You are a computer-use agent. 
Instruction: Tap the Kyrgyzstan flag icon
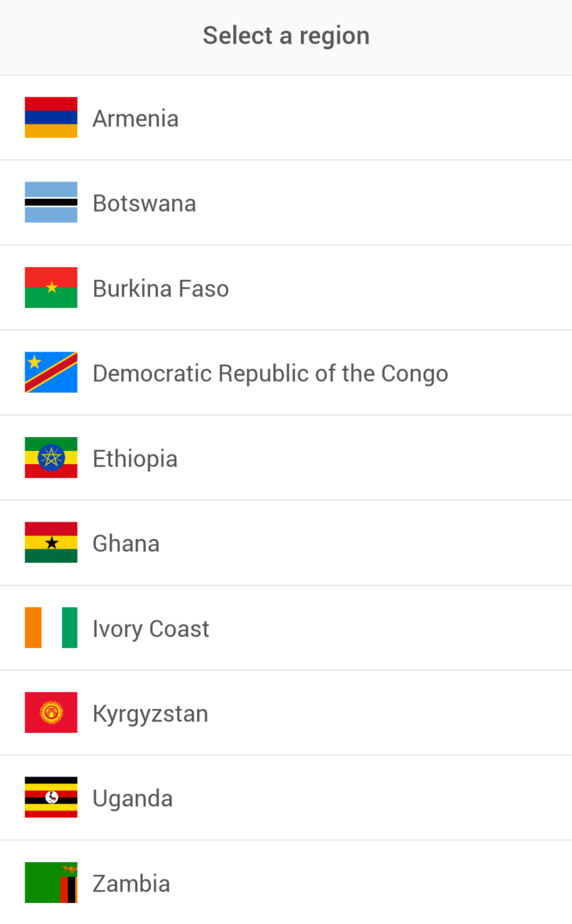[51, 712]
